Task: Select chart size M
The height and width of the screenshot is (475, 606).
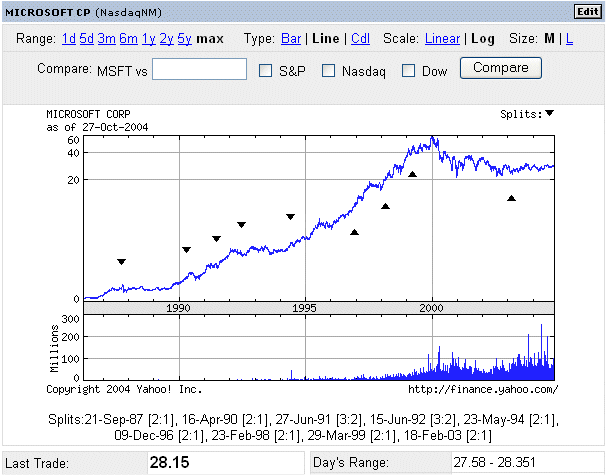Action: click(549, 39)
